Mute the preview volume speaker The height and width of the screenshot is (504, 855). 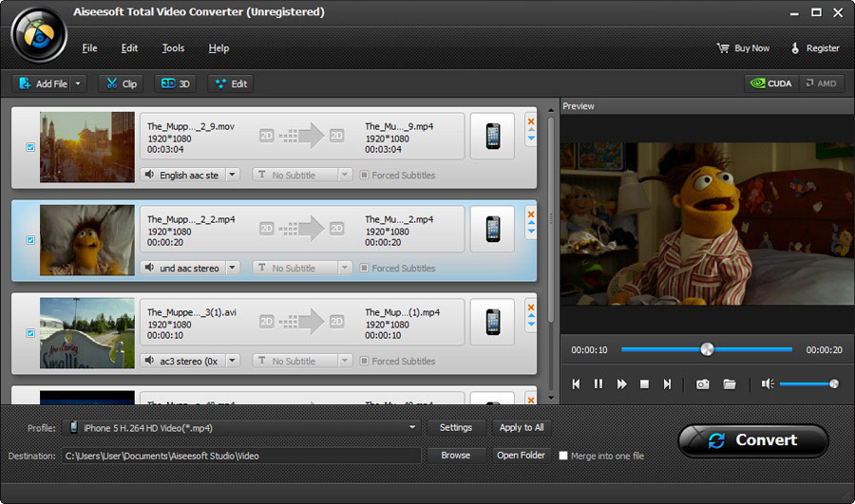tap(768, 384)
